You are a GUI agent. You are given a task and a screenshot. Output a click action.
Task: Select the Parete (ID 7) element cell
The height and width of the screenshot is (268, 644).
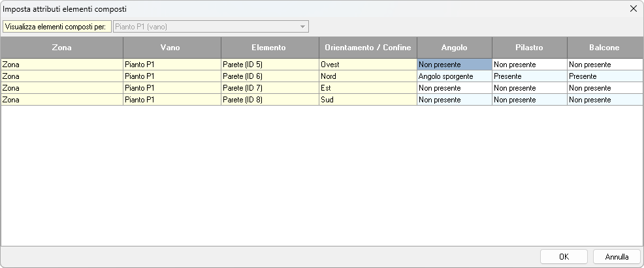(269, 88)
